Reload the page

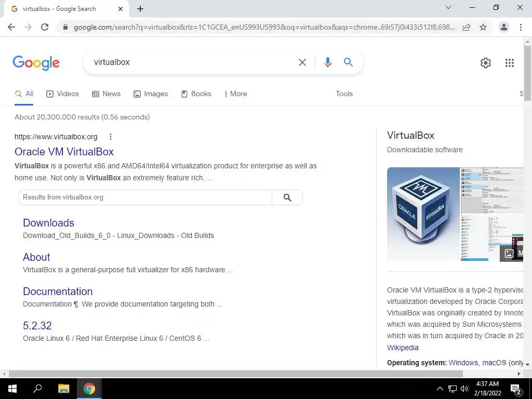[45, 27]
